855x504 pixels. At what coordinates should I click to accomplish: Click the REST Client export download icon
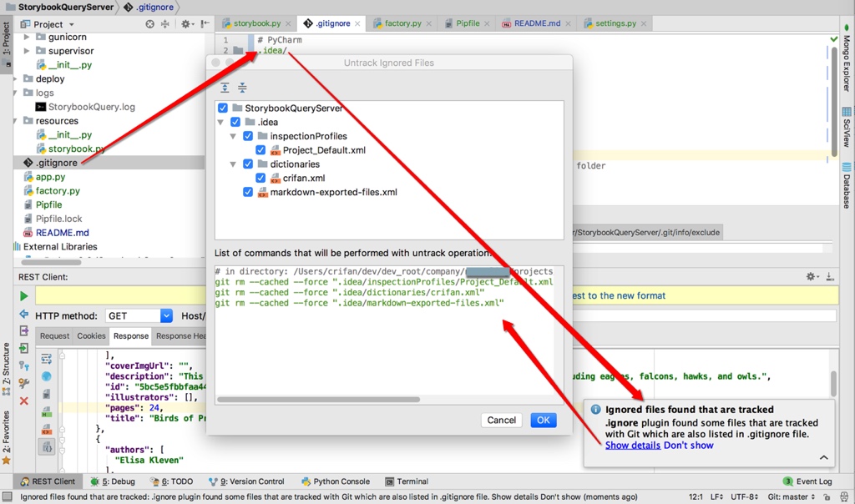(830, 277)
